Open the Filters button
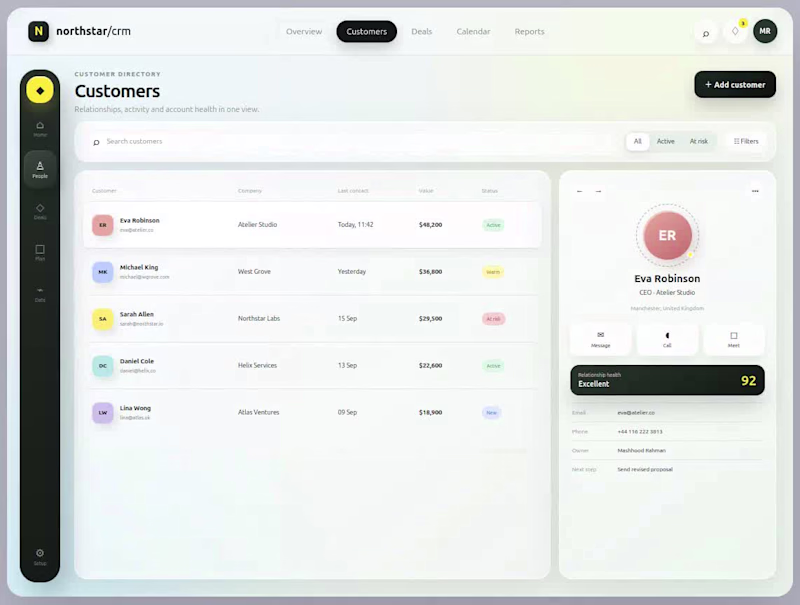Screen dimensions: 800x605 [x=746, y=141]
